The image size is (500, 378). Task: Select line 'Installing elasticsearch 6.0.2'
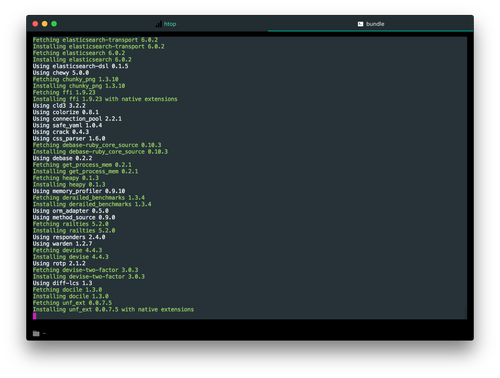coord(82,60)
